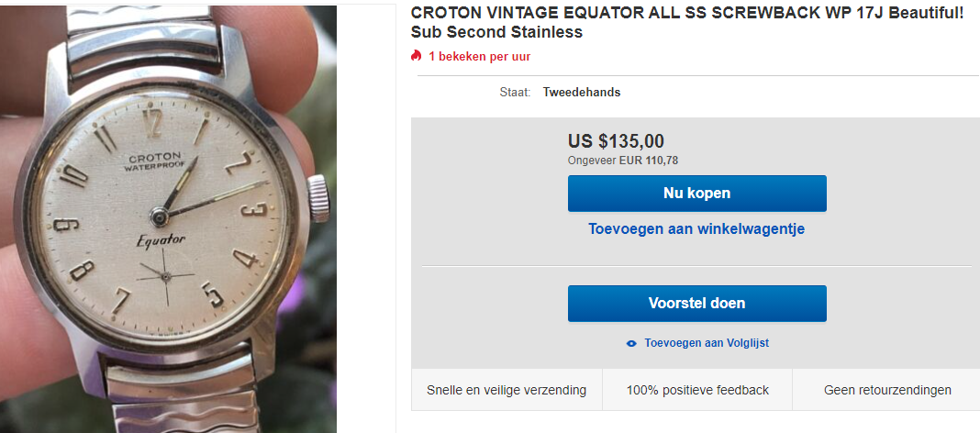Click the blue Nu kopen button

click(696, 193)
